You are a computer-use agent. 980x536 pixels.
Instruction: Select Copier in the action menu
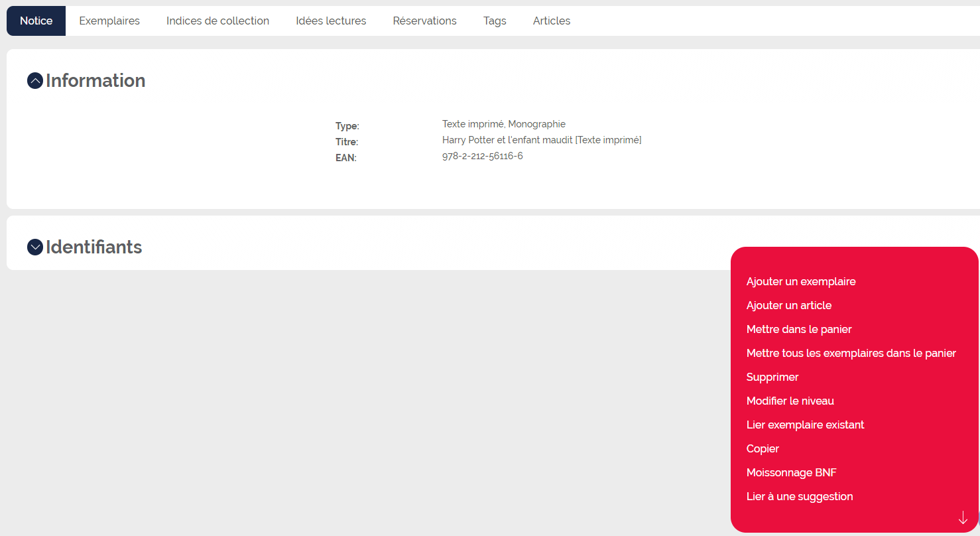click(x=763, y=448)
